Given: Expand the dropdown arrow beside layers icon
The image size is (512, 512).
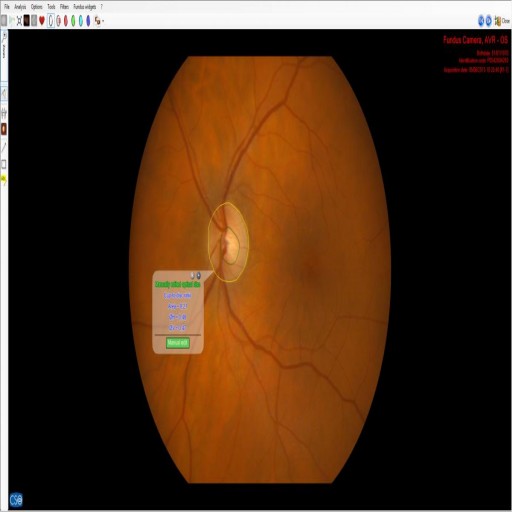Looking at the screenshot, I should [x=103, y=21].
